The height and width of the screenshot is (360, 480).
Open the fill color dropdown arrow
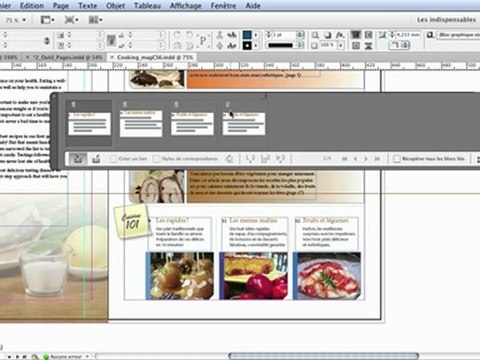pos(256,35)
